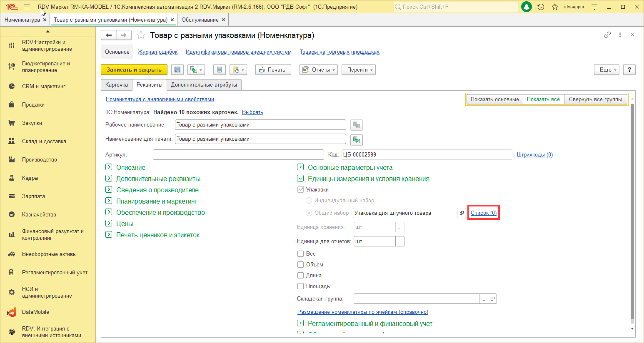
Task: Click the floppy disk save icon
Action: pos(177,70)
